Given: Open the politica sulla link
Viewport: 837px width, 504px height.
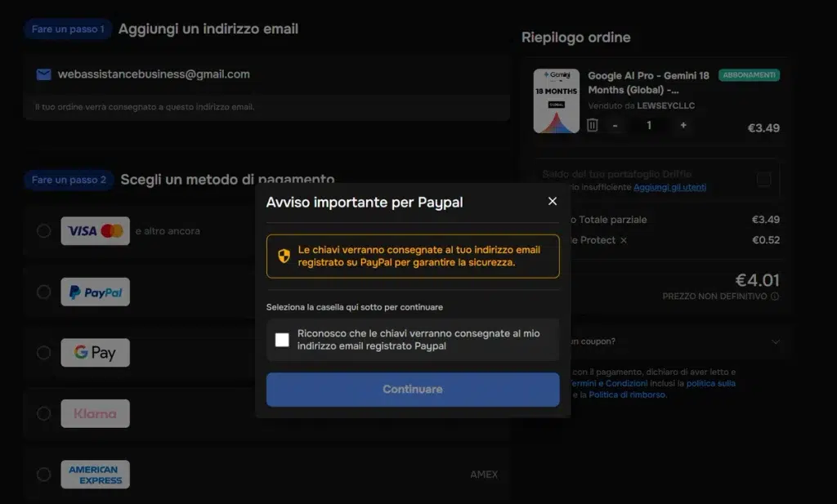Looking at the screenshot, I should click(x=711, y=383).
